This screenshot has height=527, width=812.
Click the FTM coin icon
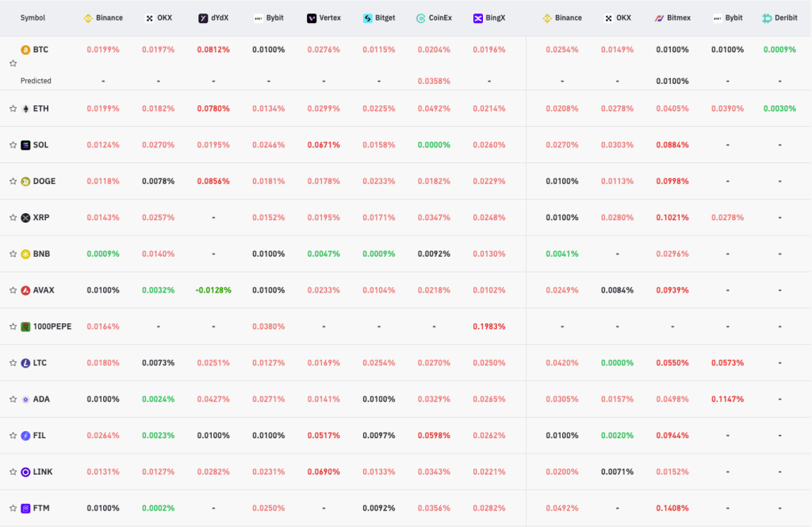coord(25,508)
